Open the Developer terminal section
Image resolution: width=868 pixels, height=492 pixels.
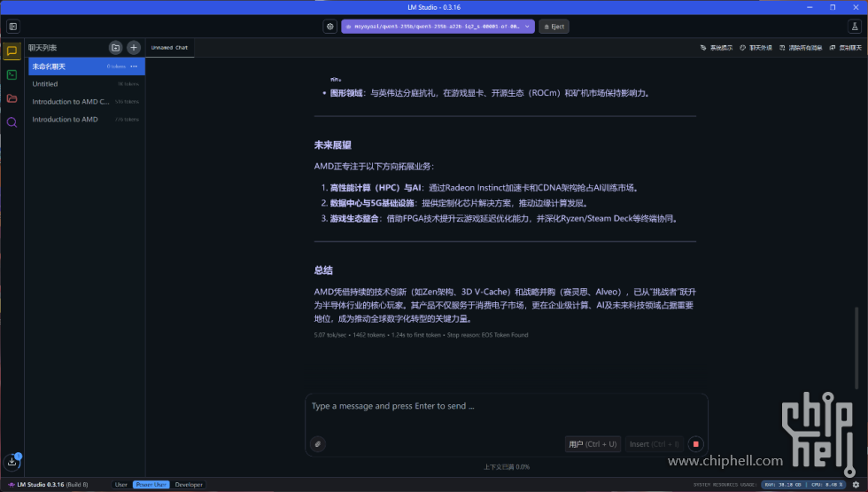point(12,74)
